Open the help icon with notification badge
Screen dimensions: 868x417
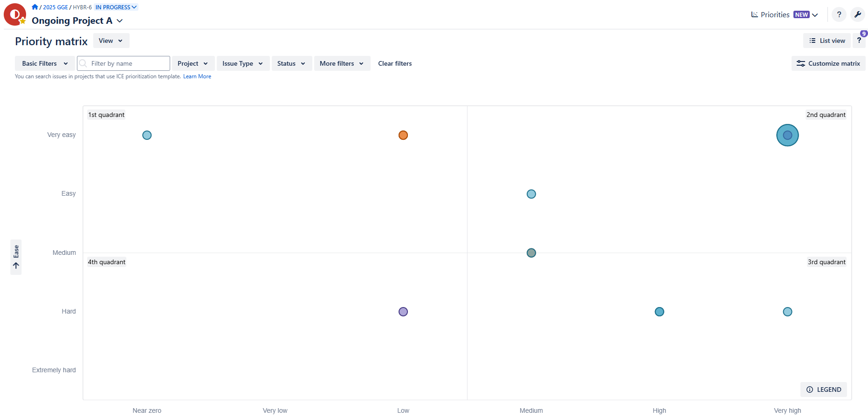click(859, 41)
